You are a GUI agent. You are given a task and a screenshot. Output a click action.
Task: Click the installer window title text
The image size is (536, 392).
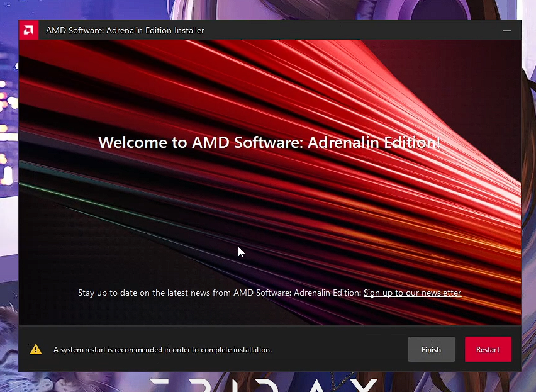(125, 30)
